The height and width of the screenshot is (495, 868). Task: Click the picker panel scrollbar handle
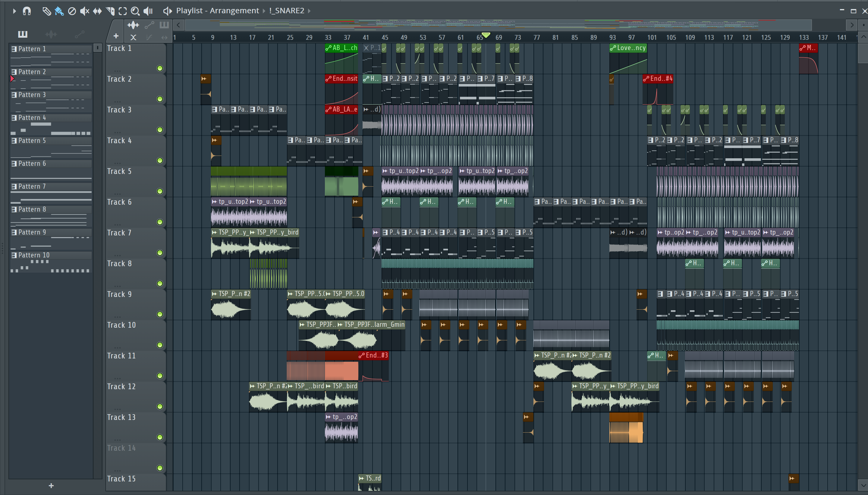point(98,48)
